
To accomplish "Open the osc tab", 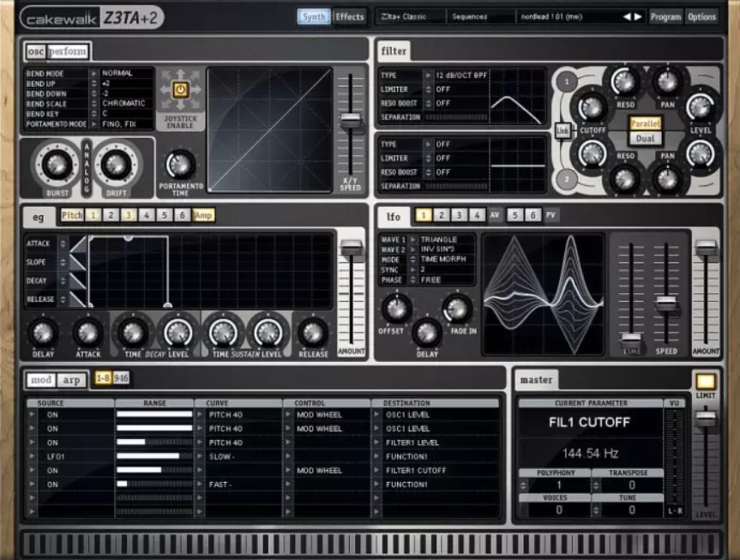I will coord(36,51).
